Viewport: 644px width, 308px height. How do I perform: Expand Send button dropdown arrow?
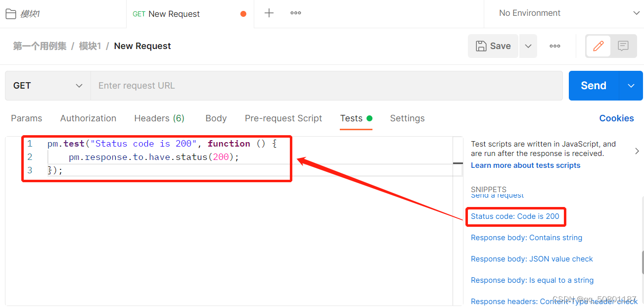tap(631, 86)
